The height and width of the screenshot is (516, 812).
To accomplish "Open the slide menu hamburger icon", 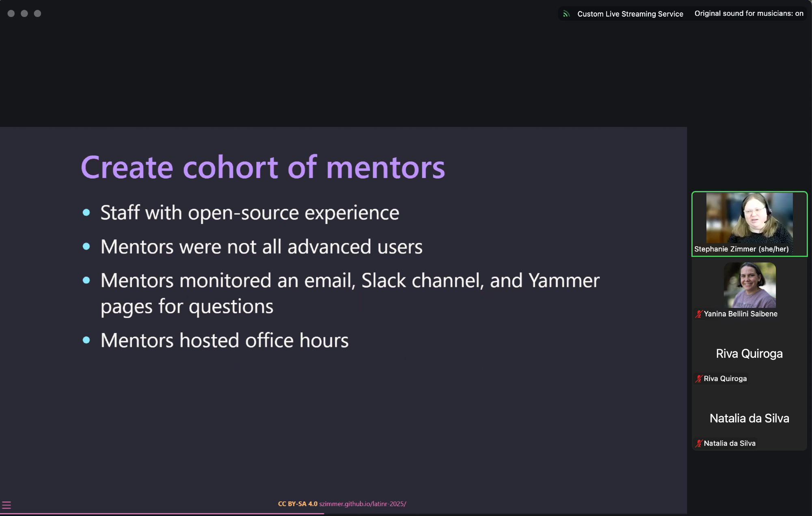I will [x=6, y=505].
